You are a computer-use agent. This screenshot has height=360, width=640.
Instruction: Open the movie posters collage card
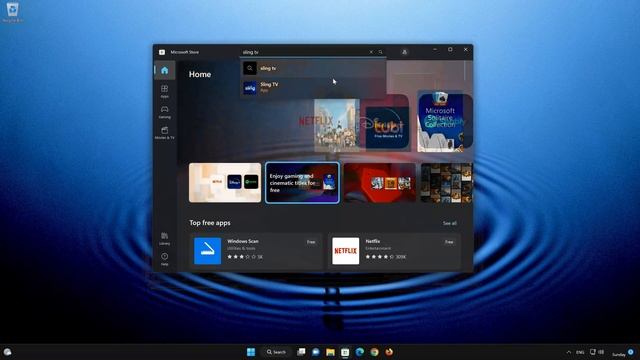point(447,182)
